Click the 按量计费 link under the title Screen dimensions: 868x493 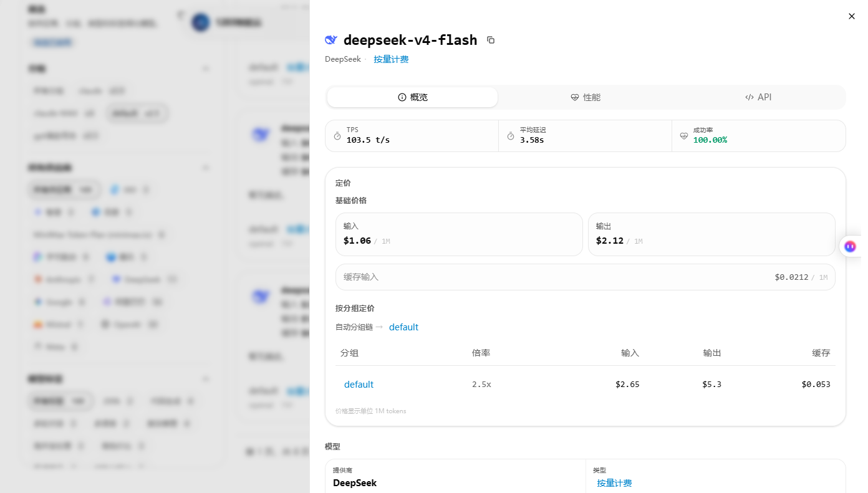pos(391,59)
